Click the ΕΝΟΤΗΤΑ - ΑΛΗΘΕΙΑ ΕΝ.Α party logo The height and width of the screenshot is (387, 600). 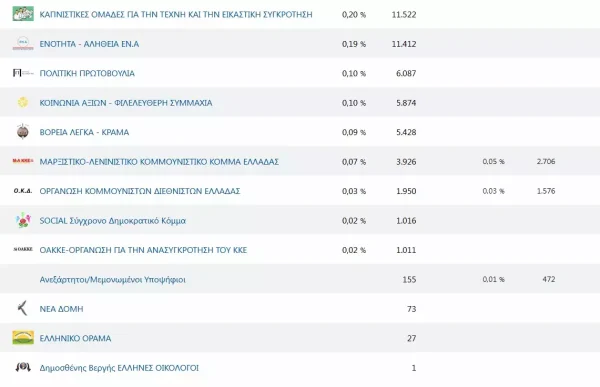point(23,43)
